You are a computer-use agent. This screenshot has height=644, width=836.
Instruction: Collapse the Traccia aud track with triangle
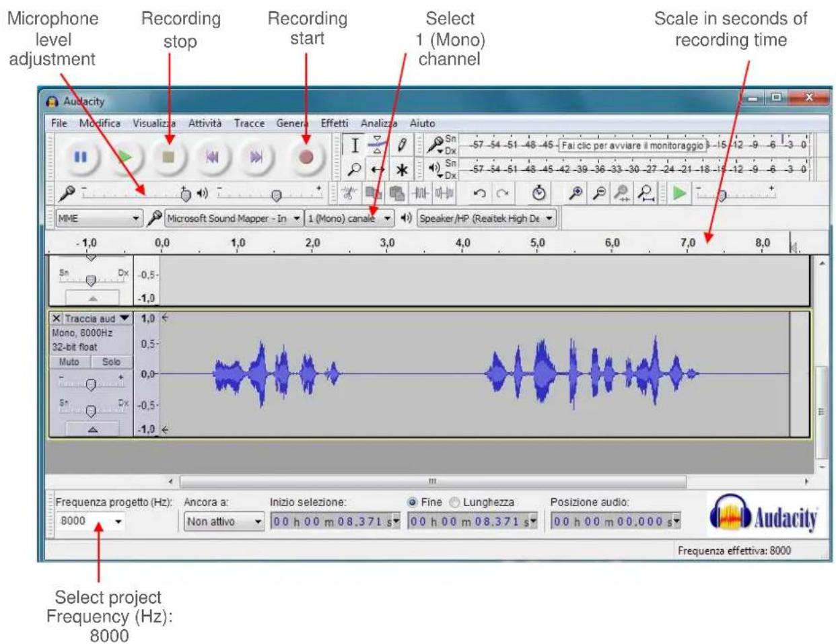92,429
